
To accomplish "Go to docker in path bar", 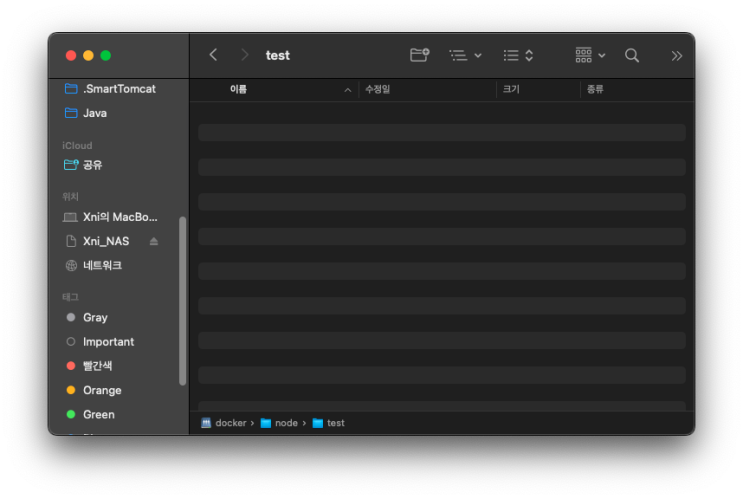I will click(224, 423).
